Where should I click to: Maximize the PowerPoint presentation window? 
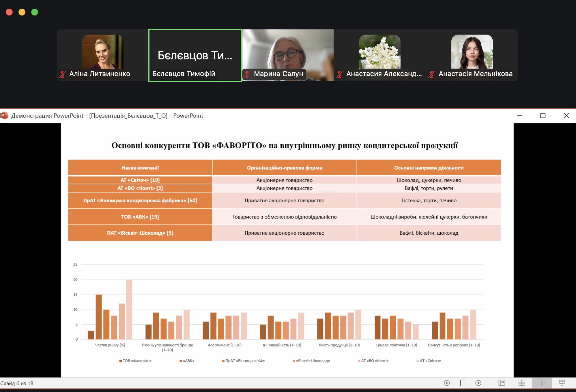click(x=543, y=116)
